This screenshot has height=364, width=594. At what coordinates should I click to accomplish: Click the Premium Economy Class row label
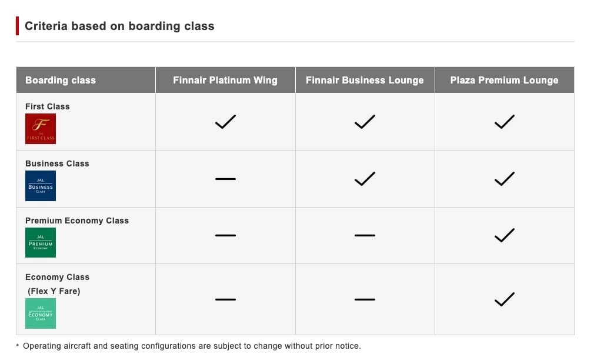pos(77,221)
